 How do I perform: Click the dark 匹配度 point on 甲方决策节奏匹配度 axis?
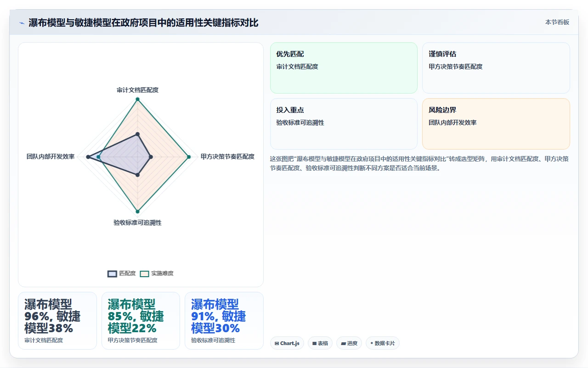point(151,157)
